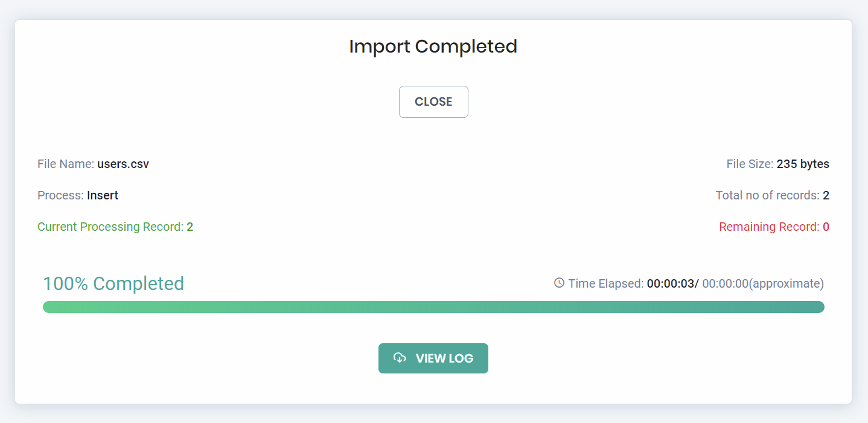The width and height of the screenshot is (868, 423).
Task: Click the File Size 235 bytes text
Action: 778,164
